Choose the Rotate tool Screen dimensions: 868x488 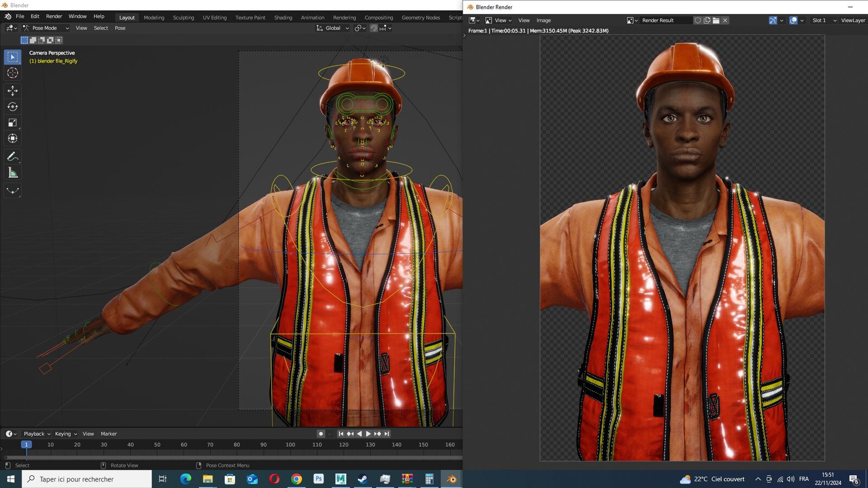12,107
